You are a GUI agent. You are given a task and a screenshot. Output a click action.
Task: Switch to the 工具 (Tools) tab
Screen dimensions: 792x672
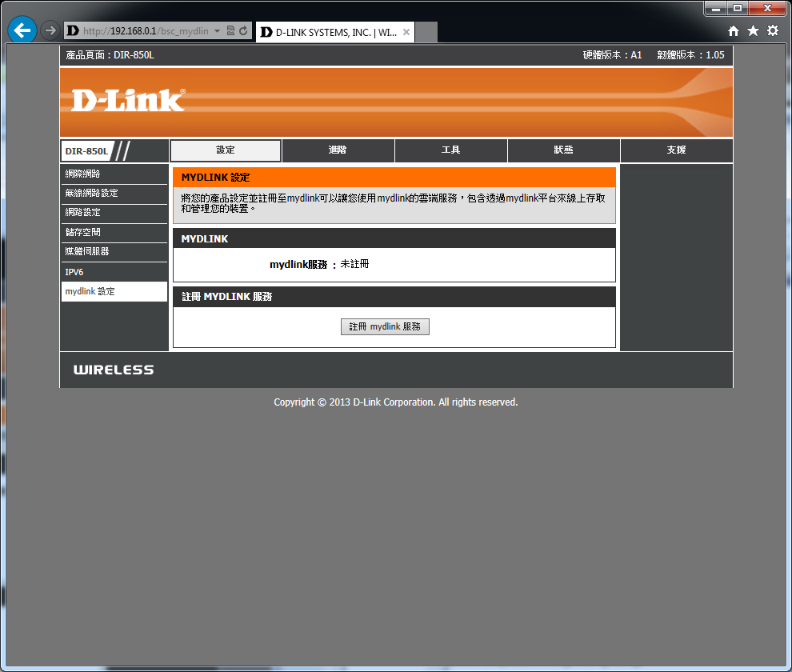coord(450,150)
